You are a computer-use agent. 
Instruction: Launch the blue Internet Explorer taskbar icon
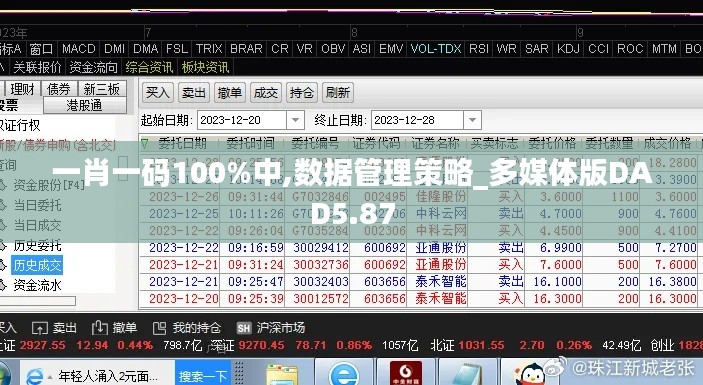point(343,374)
